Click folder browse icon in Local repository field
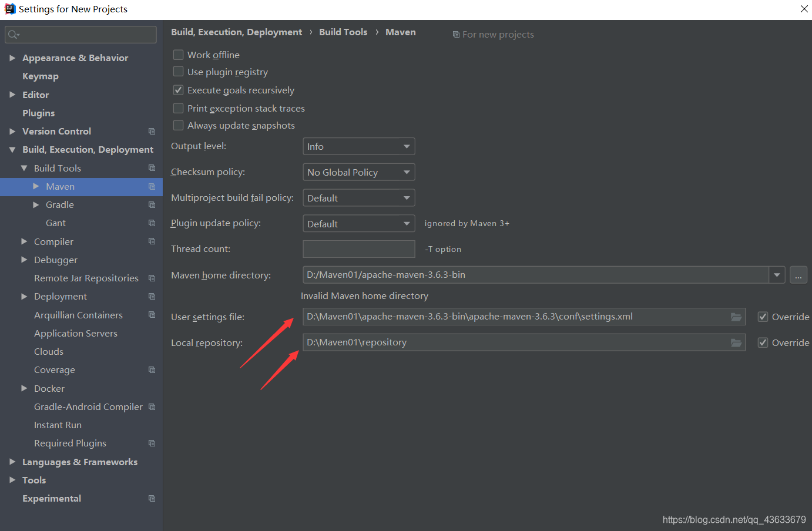Screen dimensions: 812x531 click(x=736, y=342)
